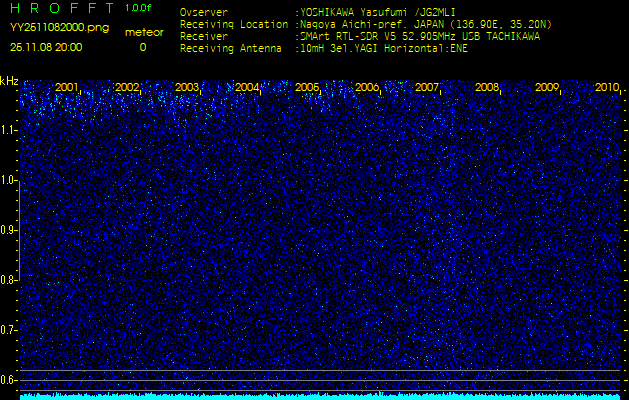Click the 2001 time marker
The height and width of the screenshot is (400, 629).
(67, 88)
